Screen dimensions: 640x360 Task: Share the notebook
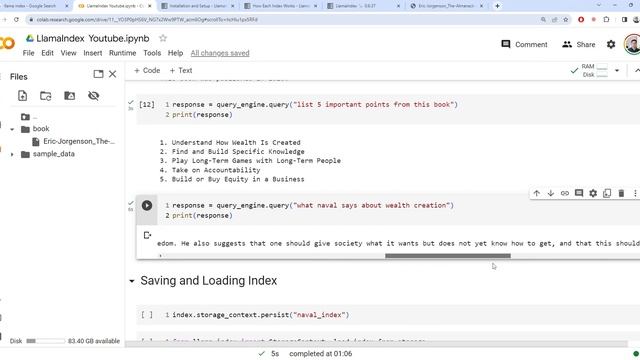pos(578,44)
